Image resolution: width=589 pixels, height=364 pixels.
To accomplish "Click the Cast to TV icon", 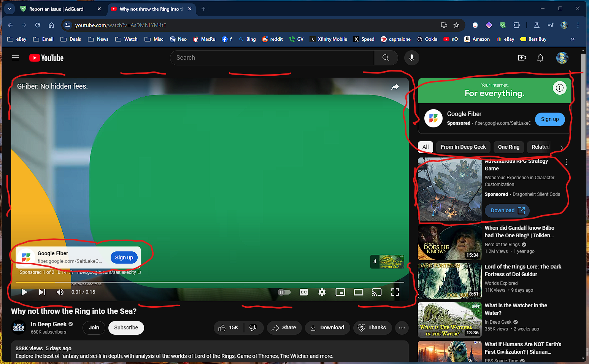I will point(376,292).
